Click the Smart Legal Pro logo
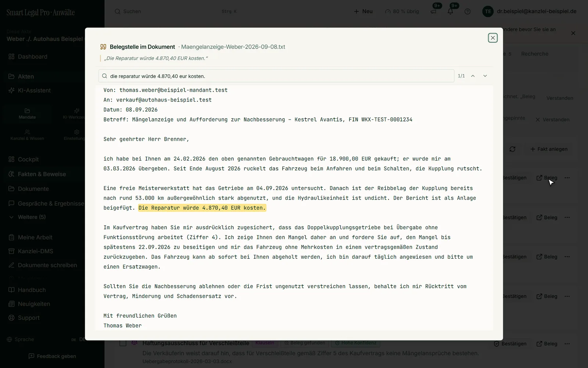This screenshot has width=588, height=368. [x=40, y=13]
